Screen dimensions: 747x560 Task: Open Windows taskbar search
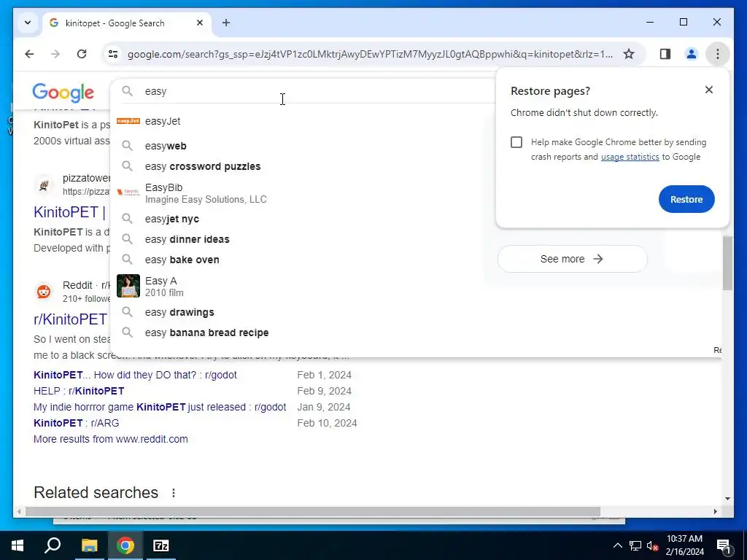[x=53, y=545]
